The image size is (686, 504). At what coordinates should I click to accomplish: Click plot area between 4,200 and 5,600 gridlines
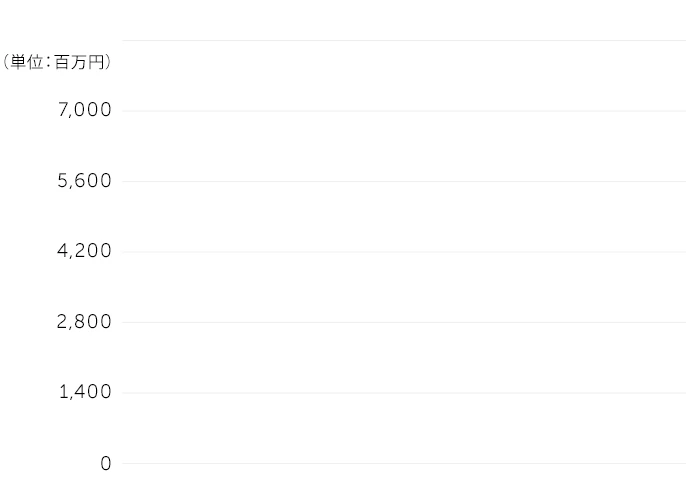[x=404, y=216]
